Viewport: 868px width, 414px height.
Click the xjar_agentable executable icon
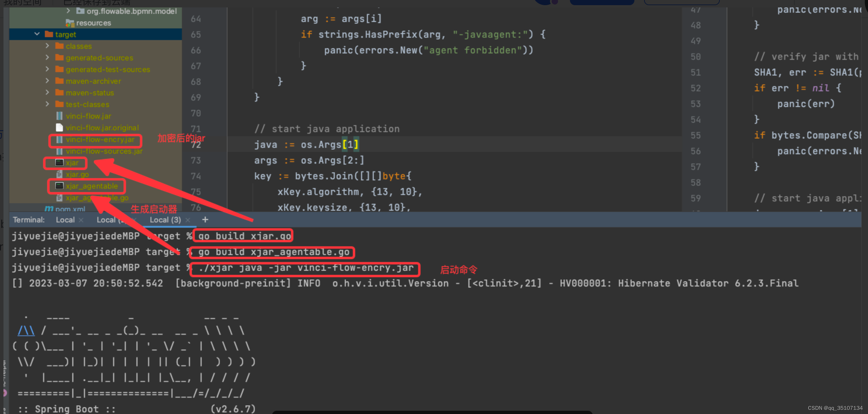pos(59,186)
